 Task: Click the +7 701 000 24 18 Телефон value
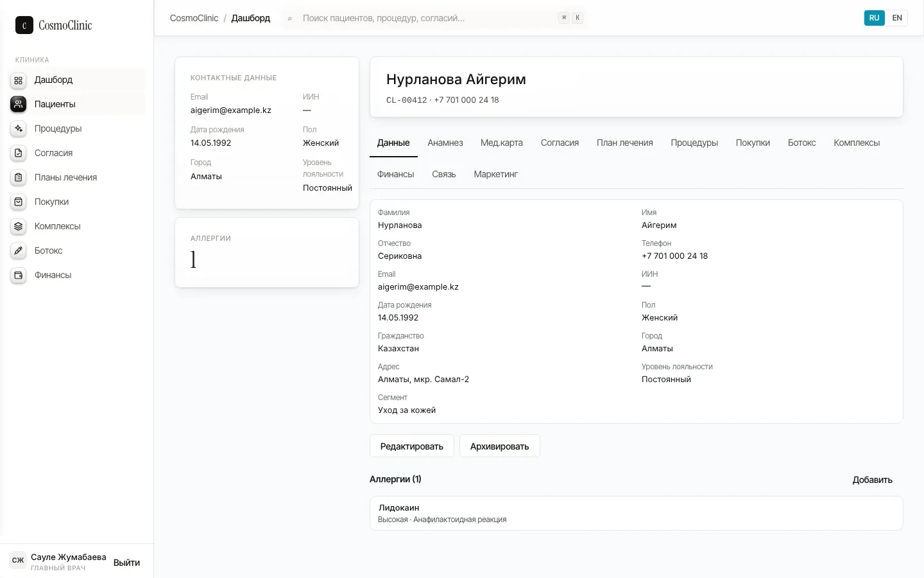pyautogui.click(x=674, y=256)
